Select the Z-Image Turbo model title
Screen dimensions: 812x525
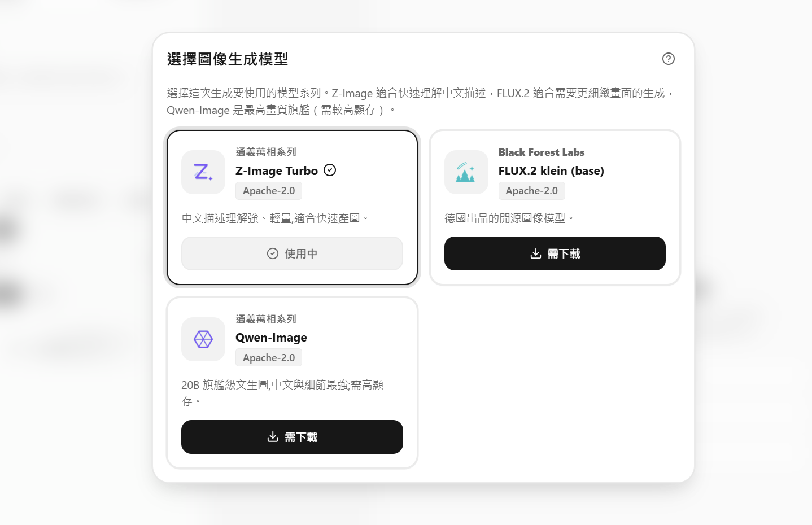pyautogui.click(x=277, y=171)
